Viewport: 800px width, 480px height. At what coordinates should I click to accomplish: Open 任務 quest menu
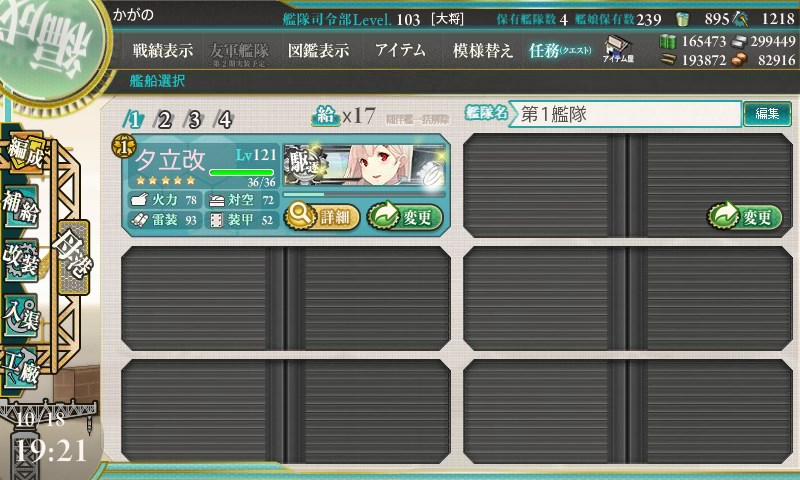click(560, 50)
